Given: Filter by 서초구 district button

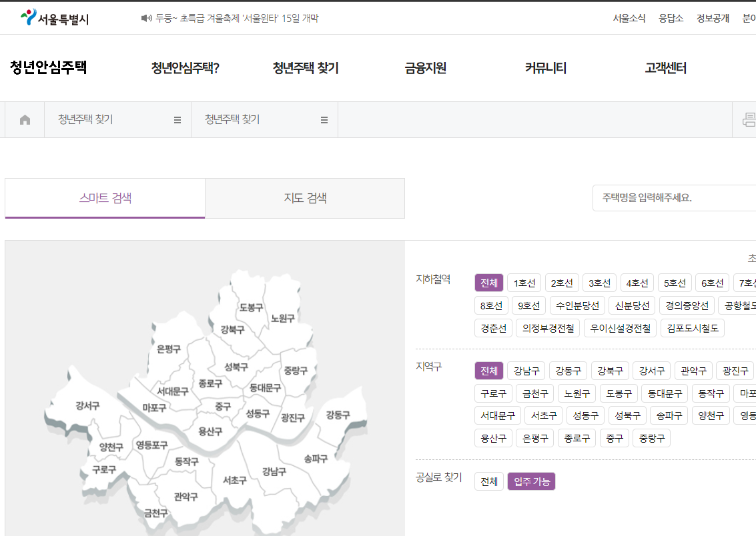Looking at the screenshot, I should (x=543, y=415).
